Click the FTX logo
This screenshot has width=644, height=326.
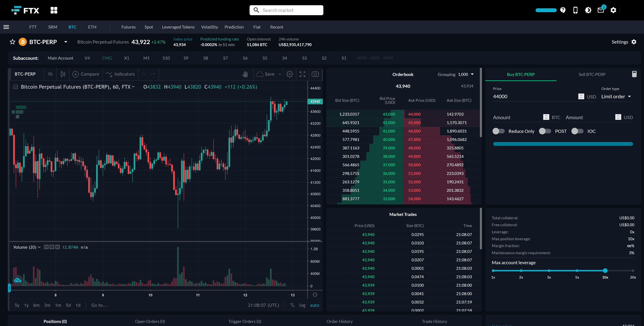click(x=25, y=10)
